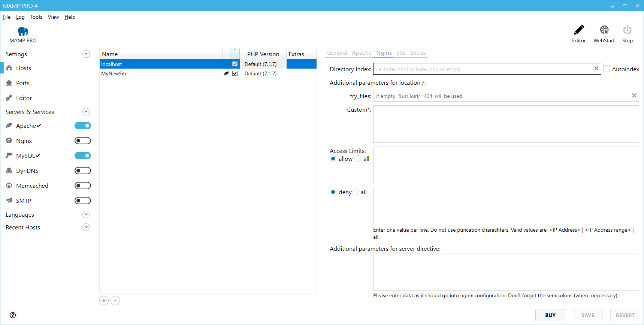Viewport: 644px width, 325px height.
Task: Toggle the Apache server switch off
Action: (x=83, y=126)
